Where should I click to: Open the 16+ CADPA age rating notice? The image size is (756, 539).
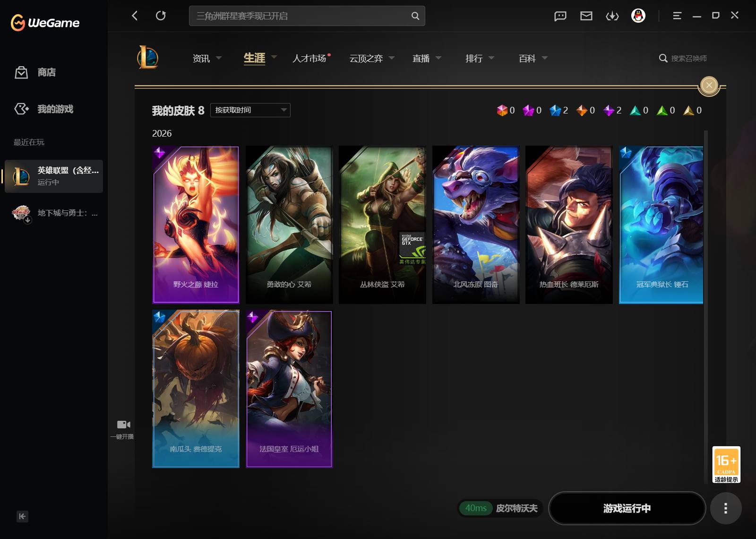[x=726, y=465]
